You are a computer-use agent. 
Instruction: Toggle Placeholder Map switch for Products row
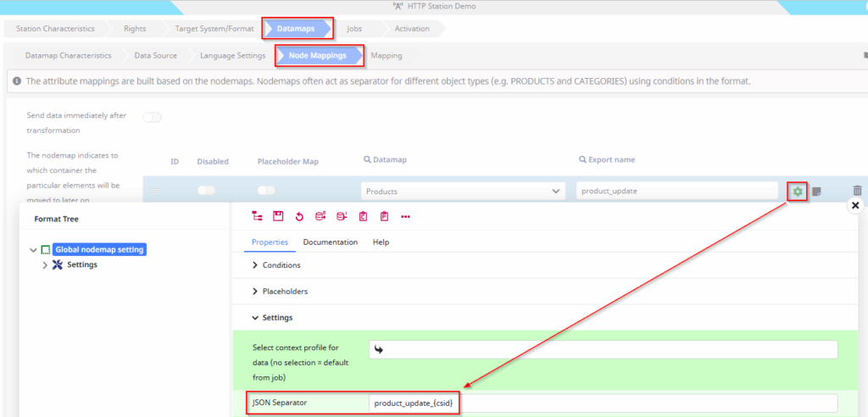[x=266, y=191]
